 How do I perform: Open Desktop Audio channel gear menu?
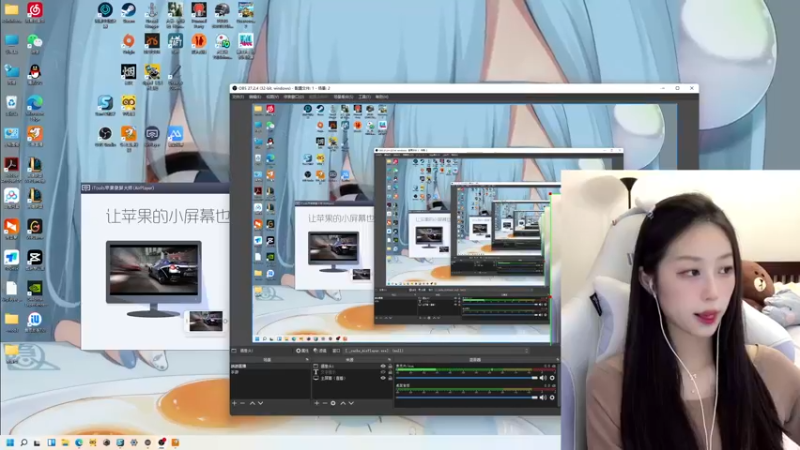tap(552, 397)
